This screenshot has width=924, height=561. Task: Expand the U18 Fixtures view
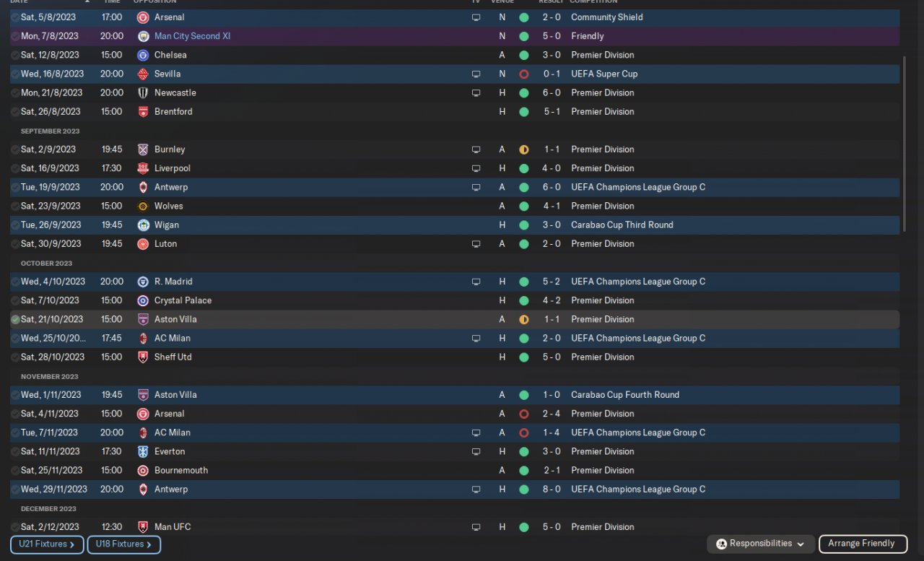(123, 544)
